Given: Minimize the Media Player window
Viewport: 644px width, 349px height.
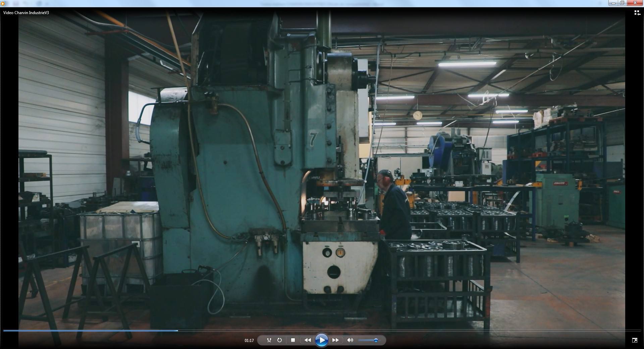Looking at the screenshot, I should click(613, 3).
